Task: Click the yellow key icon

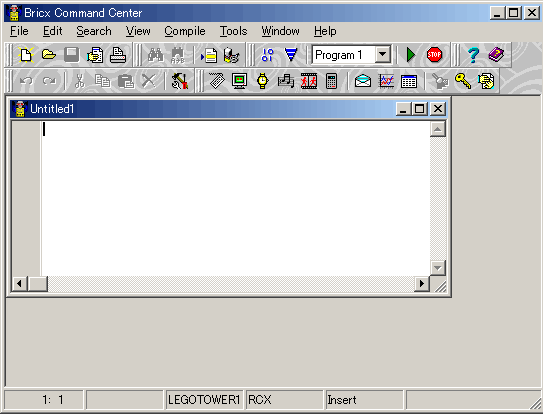Action: [x=463, y=81]
